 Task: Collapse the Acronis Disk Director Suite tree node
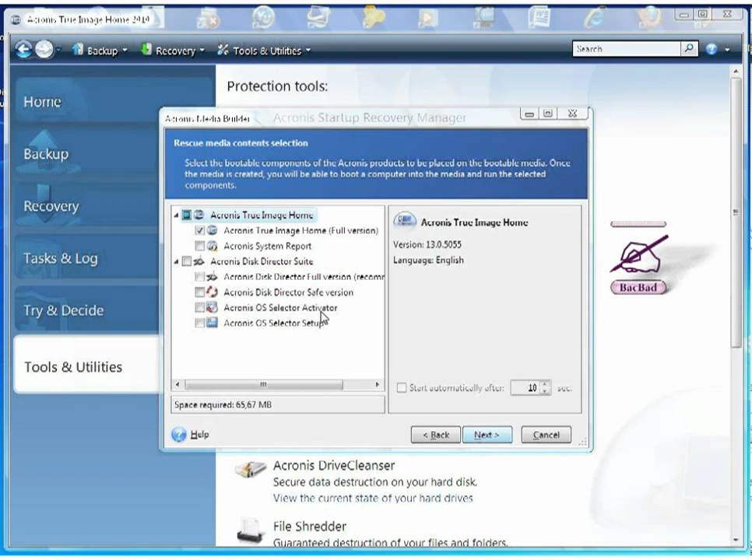(177, 261)
